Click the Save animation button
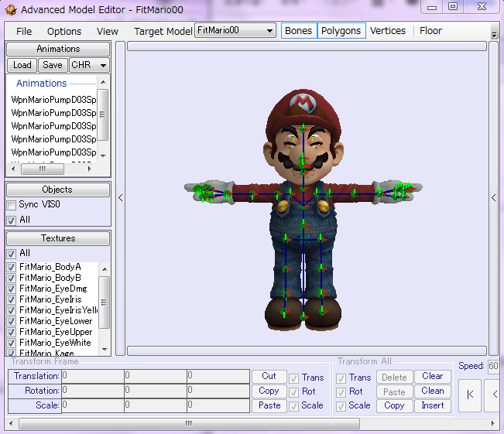504x434 pixels. tap(53, 65)
